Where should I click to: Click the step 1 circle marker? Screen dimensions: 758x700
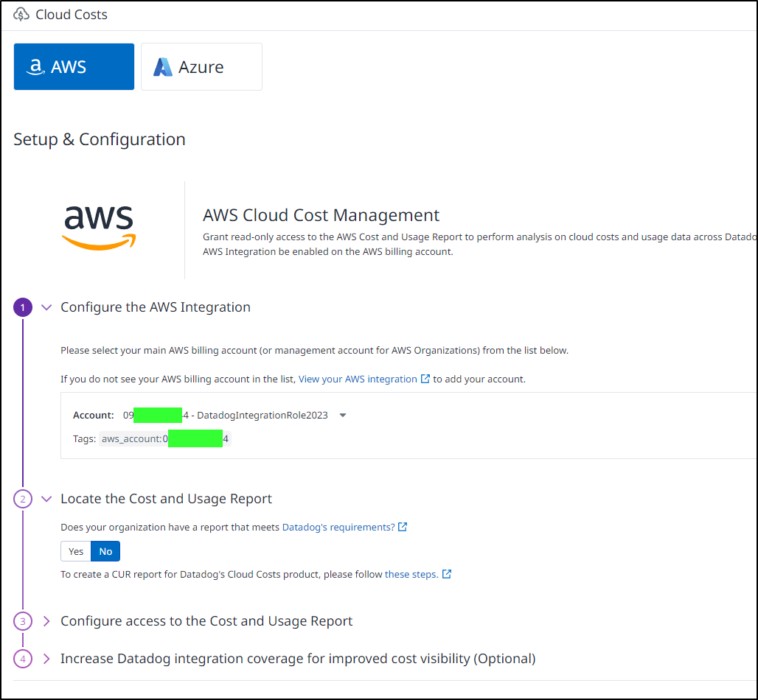23,307
